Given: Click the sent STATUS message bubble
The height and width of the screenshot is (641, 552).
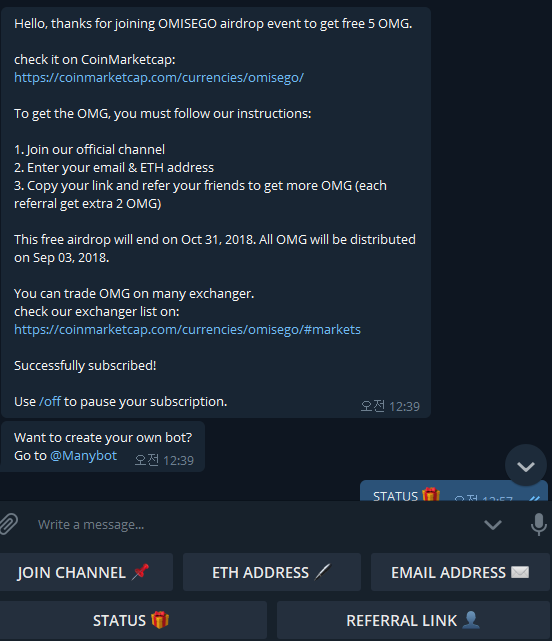Looking at the screenshot, I should pyautogui.click(x=454, y=491).
